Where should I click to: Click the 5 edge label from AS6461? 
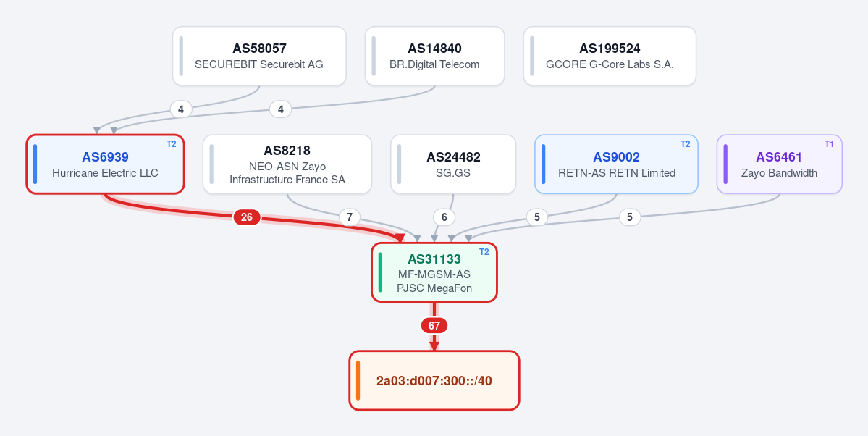[629, 218]
